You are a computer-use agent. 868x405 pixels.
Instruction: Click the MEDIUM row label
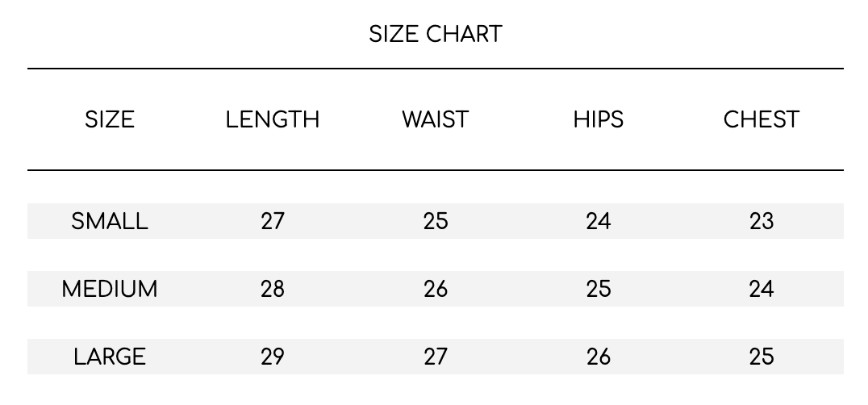pos(110,290)
